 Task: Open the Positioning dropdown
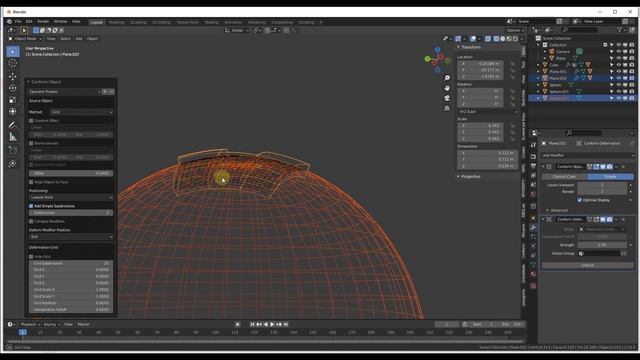[71, 197]
